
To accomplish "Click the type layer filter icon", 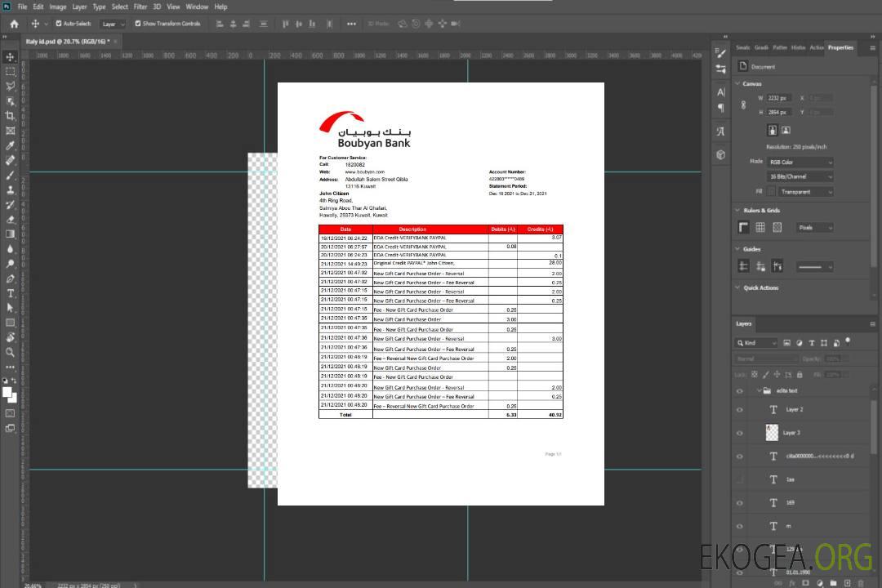I will tap(812, 343).
